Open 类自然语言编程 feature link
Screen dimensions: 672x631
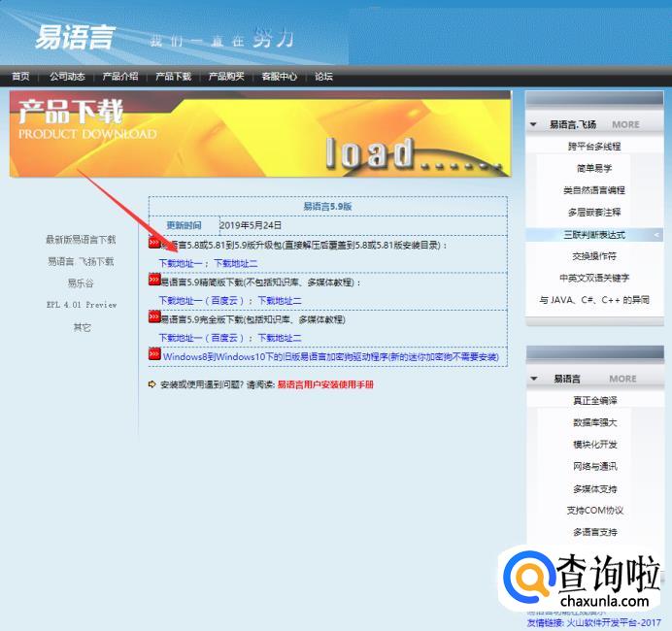594,190
